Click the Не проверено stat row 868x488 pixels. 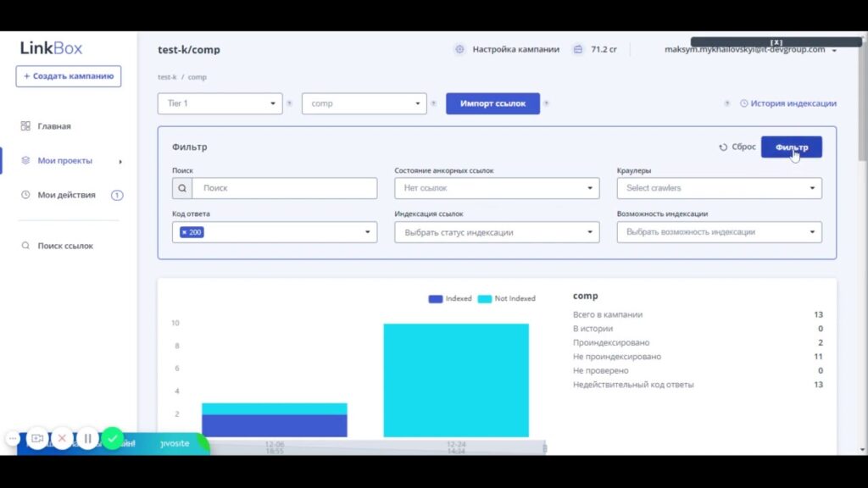point(698,371)
